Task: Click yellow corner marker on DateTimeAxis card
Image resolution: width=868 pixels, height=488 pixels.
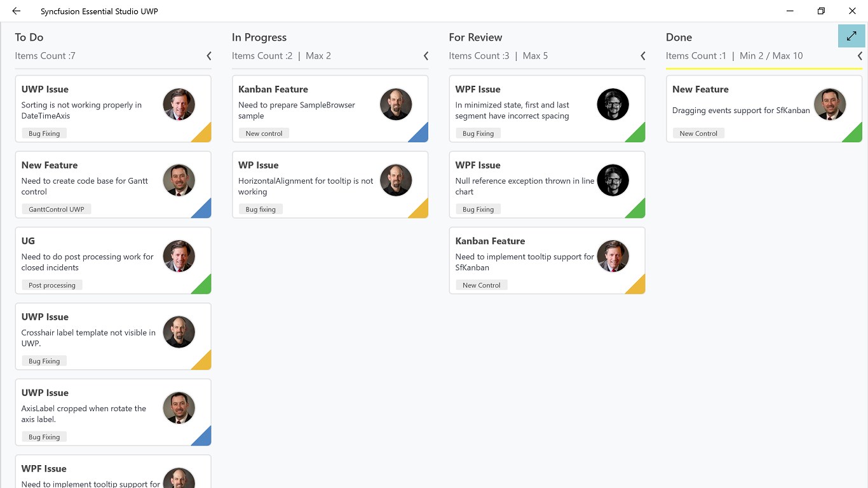Action: point(205,135)
